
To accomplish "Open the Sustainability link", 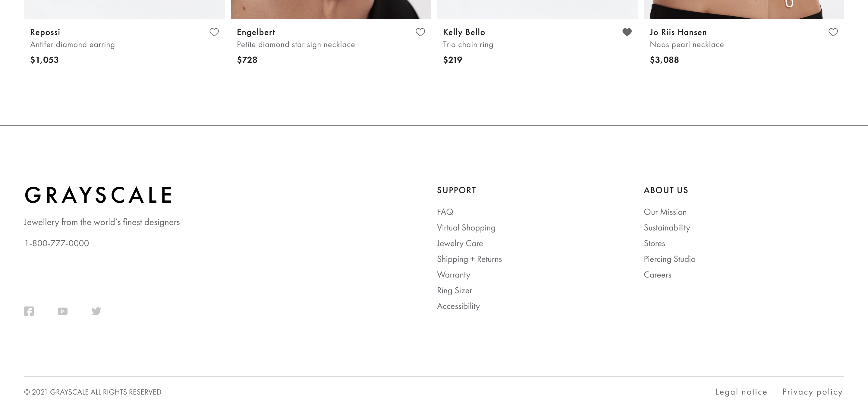I will click(x=667, y=228).
